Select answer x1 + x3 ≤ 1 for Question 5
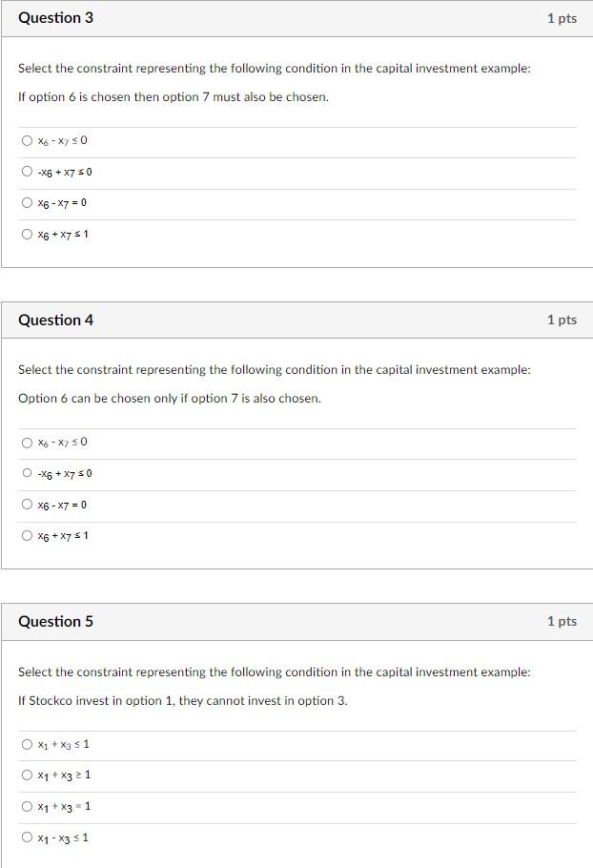593x868 pixels. pyautogui.click(x=28, y=743)
